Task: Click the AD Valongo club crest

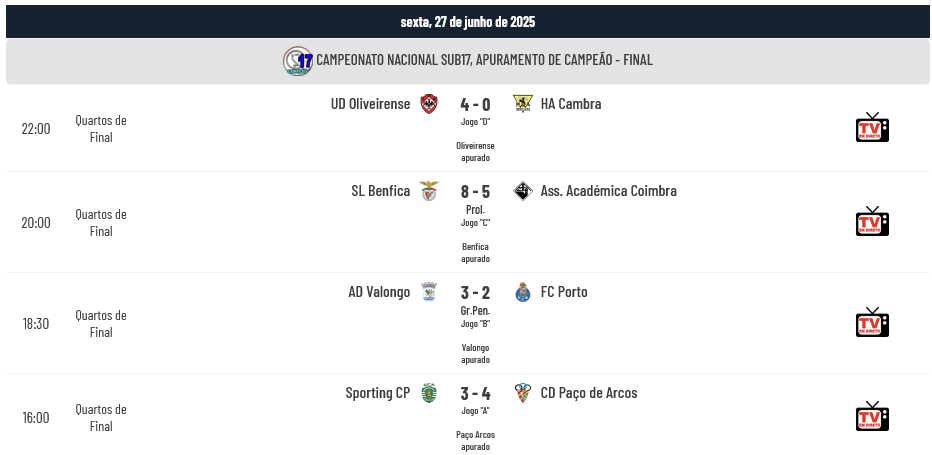Action: 429,292
